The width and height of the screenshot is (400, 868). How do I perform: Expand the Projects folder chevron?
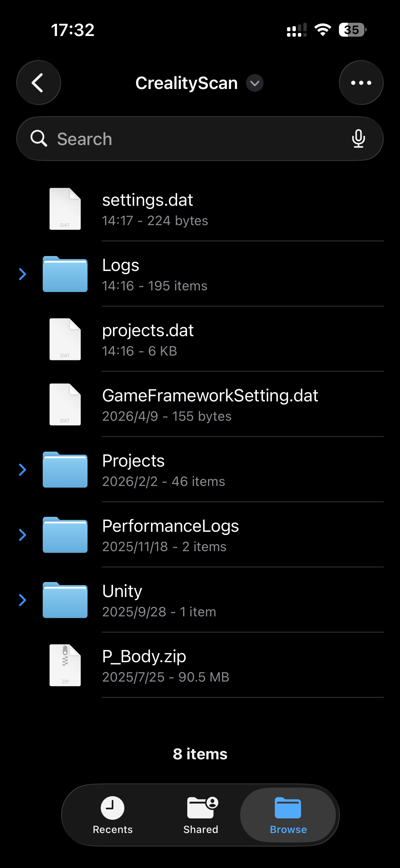click(23, 470)
